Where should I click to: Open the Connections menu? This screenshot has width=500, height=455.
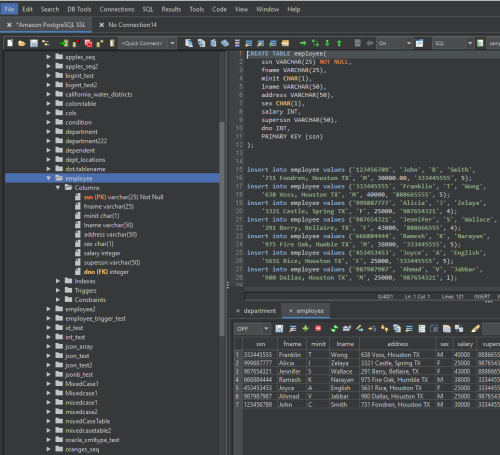pyautogui.click(x=117, y=9)
